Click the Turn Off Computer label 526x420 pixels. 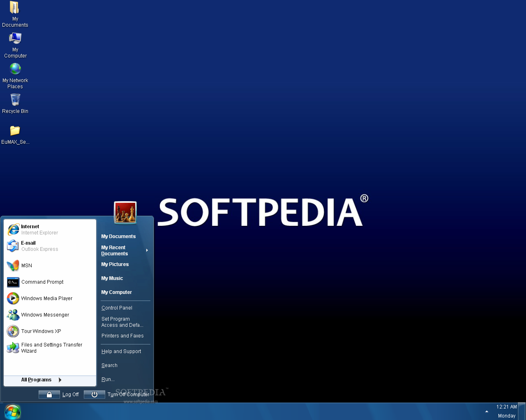click(x=128, y=395)
